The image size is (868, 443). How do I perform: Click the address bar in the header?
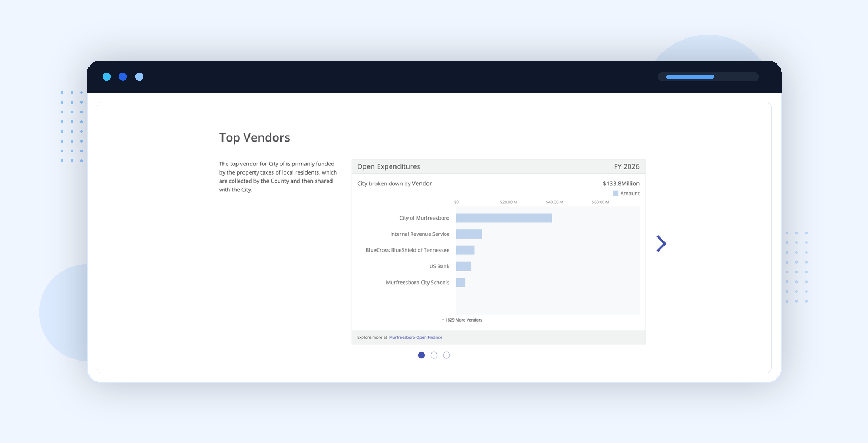[x=708, y=77]
